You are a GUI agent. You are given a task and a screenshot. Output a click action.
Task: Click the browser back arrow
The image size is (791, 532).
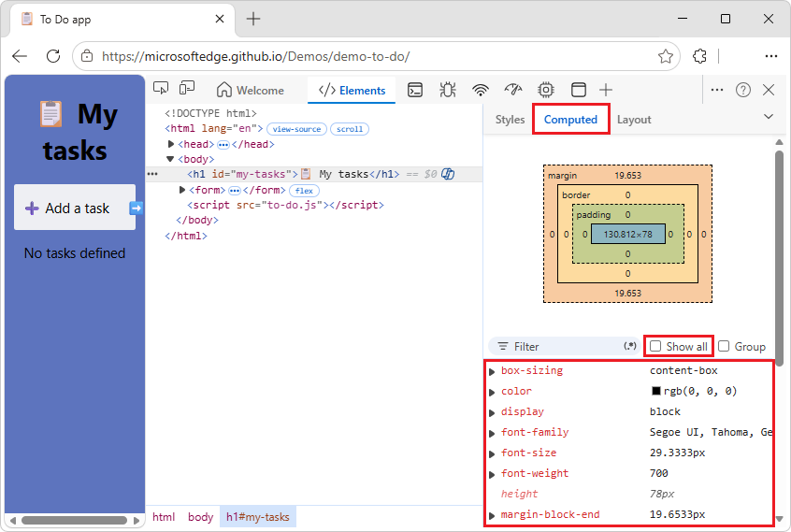(x=20, y=56)
